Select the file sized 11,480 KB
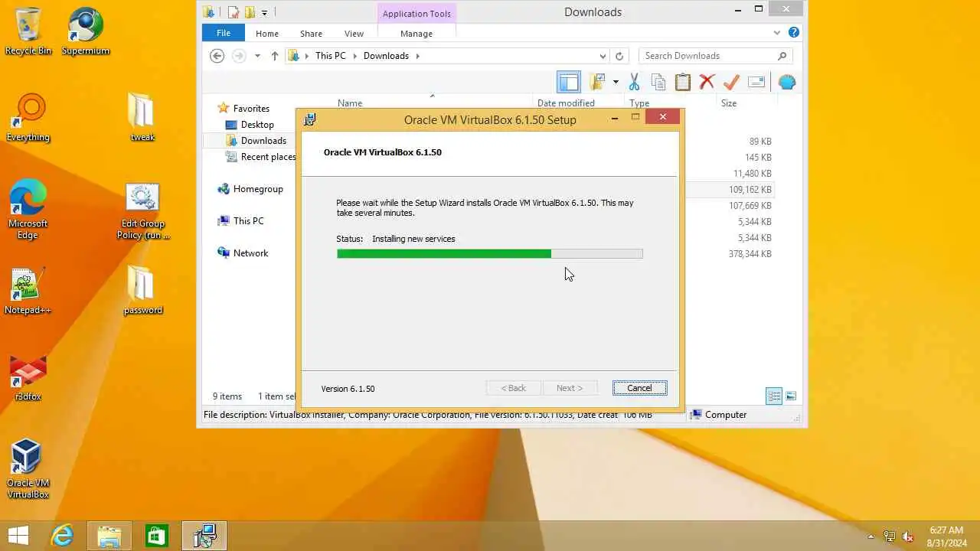The width and height of the screenshot is (980, 551). click(753, 174)
